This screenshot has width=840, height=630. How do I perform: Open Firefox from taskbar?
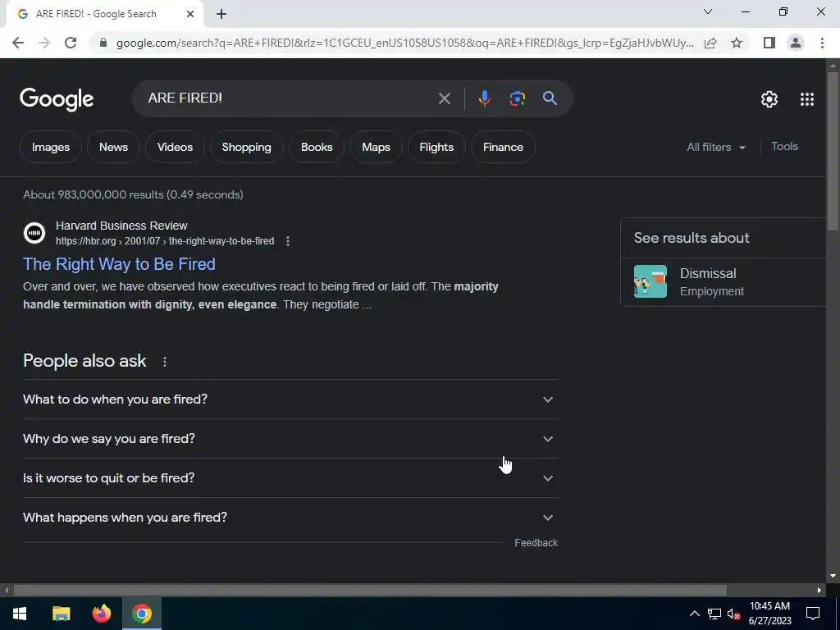point(101,614)
